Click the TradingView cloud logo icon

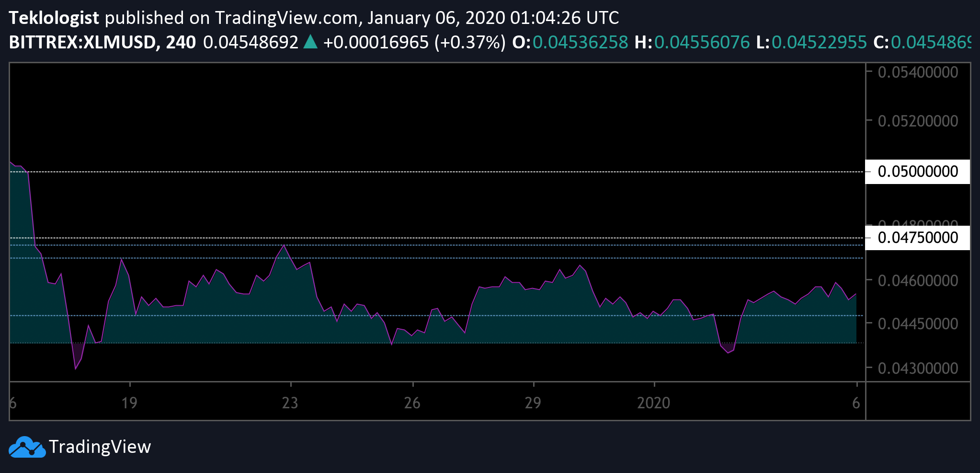tap(27, 447)
